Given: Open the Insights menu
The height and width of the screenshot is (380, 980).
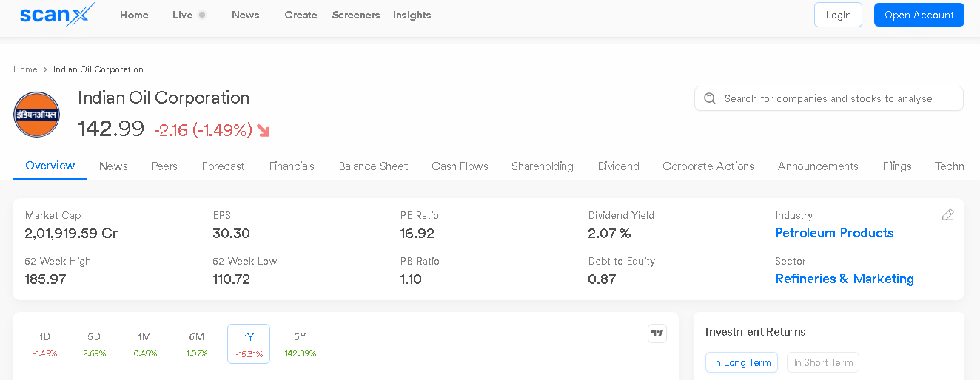Looking at the screenshot, I should (412, 15).
